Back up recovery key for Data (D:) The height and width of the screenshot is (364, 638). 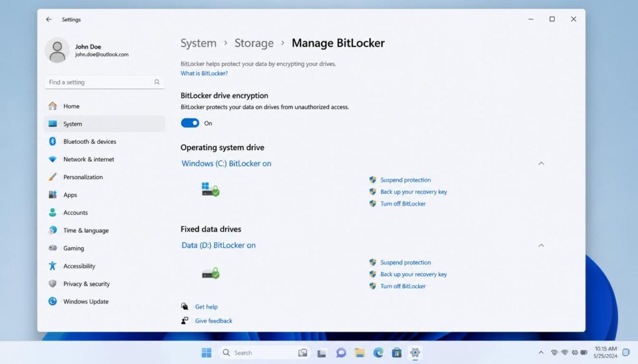(x=414, y=274)
